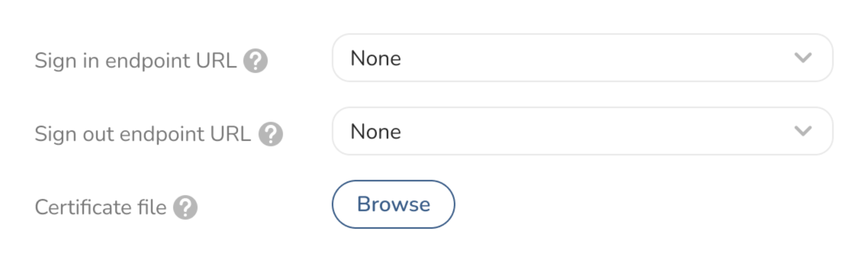Expand the Sign in endpoint URL combo box
Image resolution: width=868 pixels, height=262 pixels.
click(582, 58)
